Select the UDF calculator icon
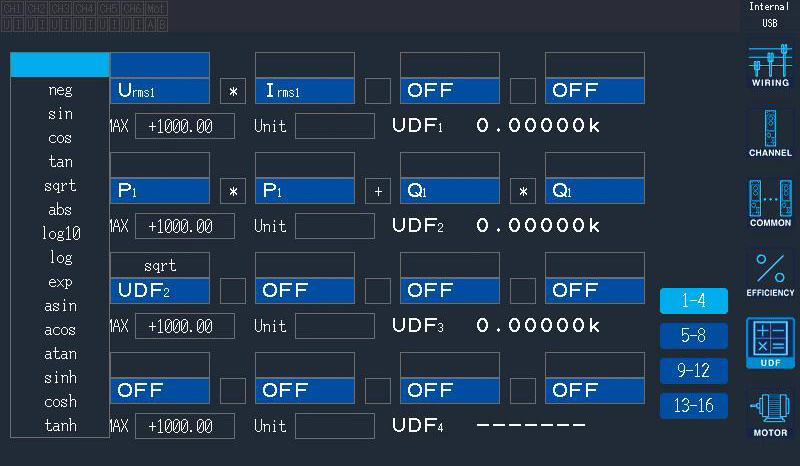This screenshot has width=800, height=466. 770,343
